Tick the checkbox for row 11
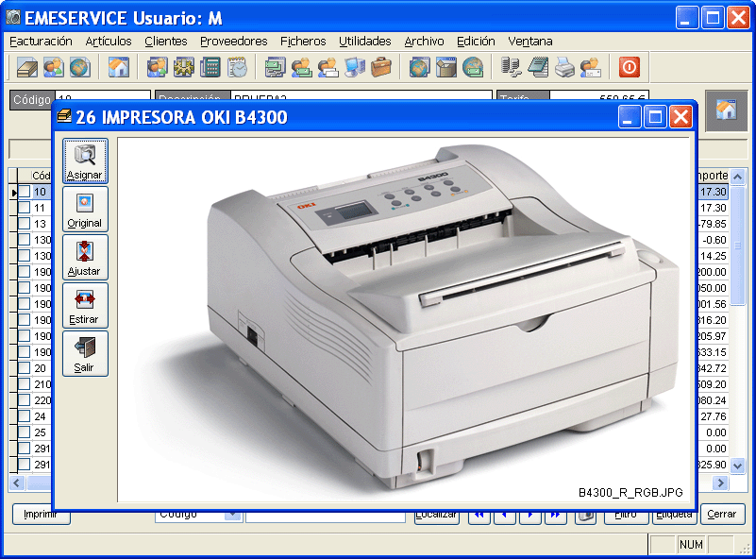756x559 pixels. click(x=25, y=208)
